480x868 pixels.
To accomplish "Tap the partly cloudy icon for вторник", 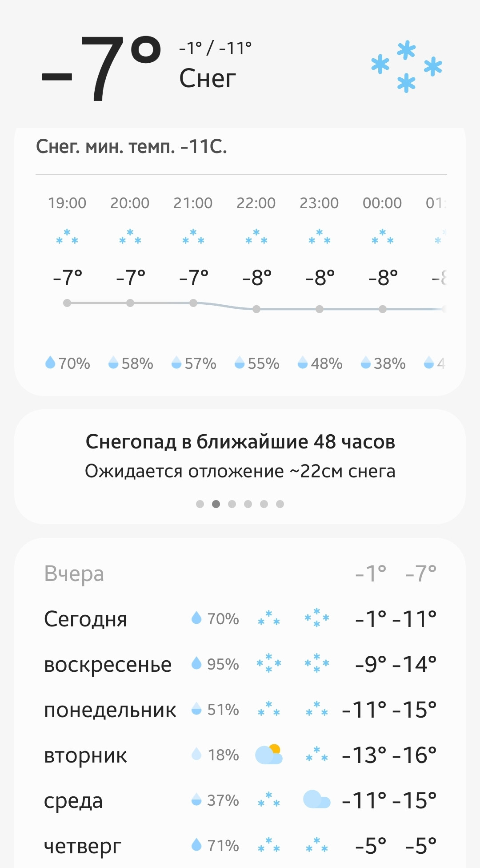I will [x=269, y=754].
